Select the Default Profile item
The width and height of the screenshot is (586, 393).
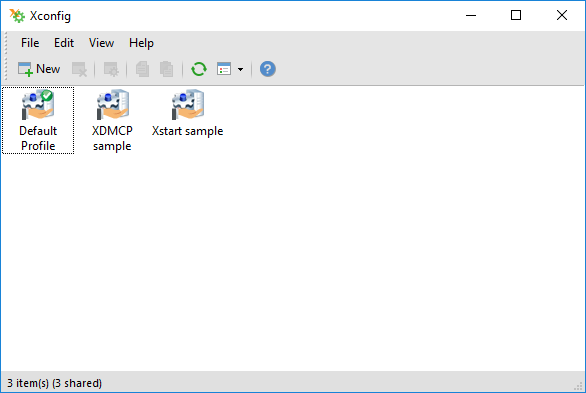tap(38, 120)
